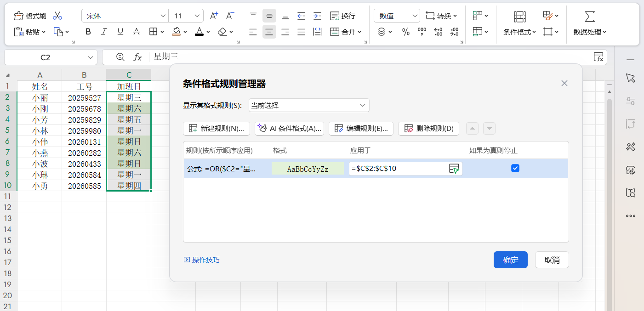Click the increase decimal places icon
This screenshot has height=311, width=644.
438,32
